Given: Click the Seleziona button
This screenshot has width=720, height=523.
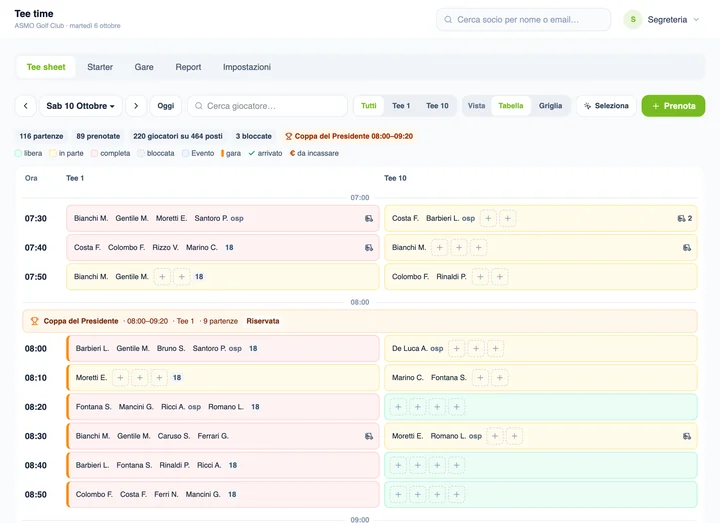Looking at the screenshot, I should coord(606,106).
